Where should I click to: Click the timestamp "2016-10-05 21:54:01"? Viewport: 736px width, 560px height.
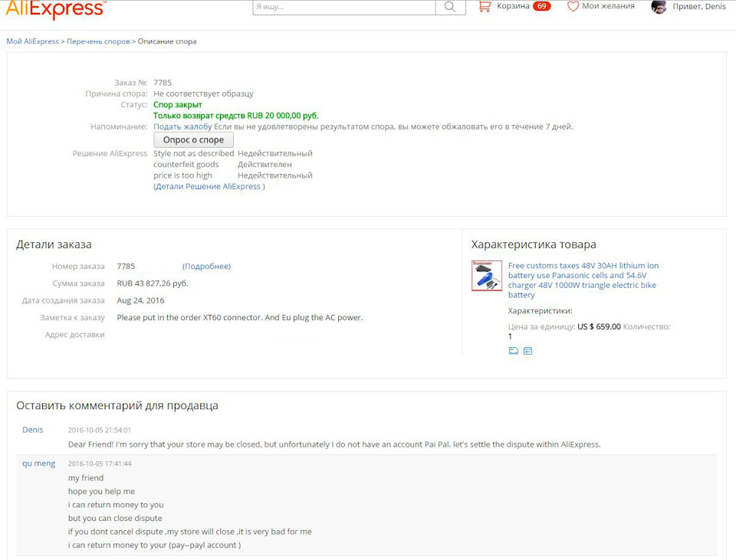pyautogui.click(x=100, y=430)
